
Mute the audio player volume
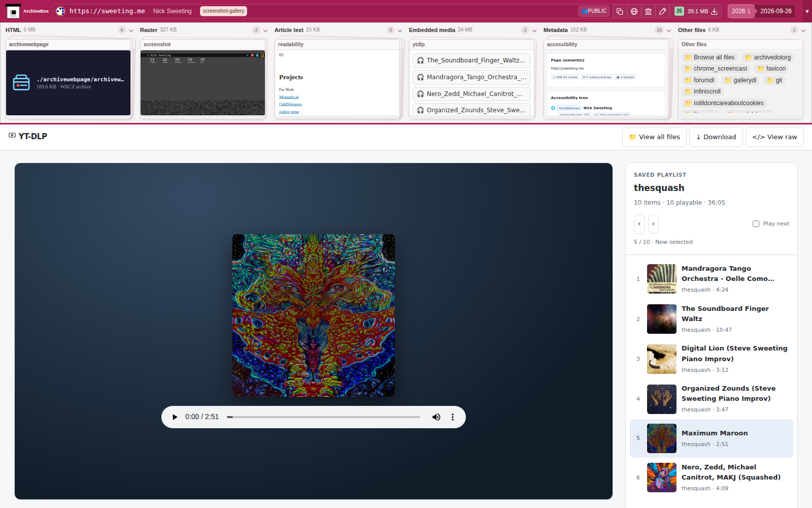point(436,417)
